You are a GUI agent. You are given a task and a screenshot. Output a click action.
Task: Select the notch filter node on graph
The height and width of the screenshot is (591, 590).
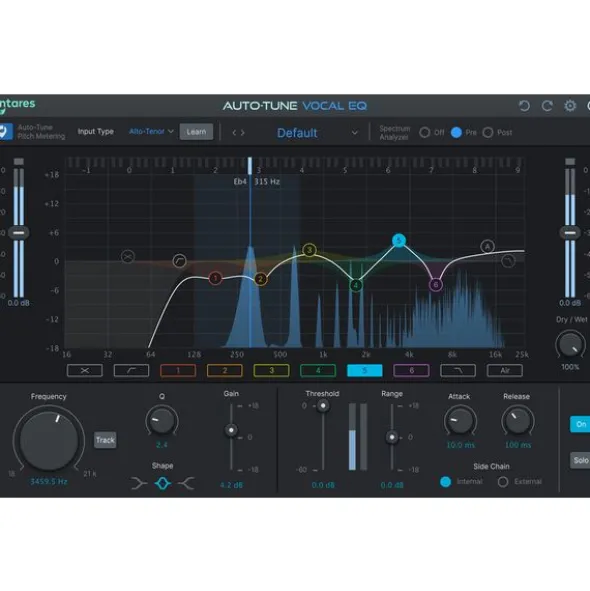128,257
